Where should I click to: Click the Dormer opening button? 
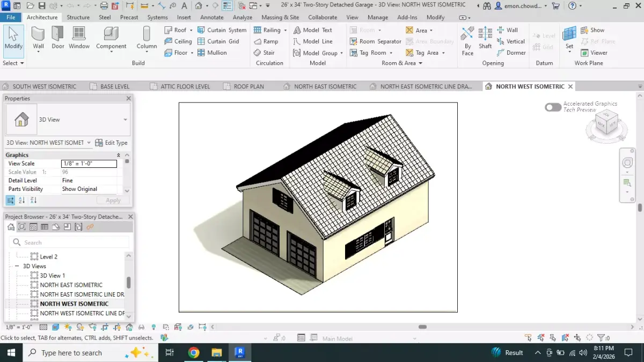pos(511,53)
